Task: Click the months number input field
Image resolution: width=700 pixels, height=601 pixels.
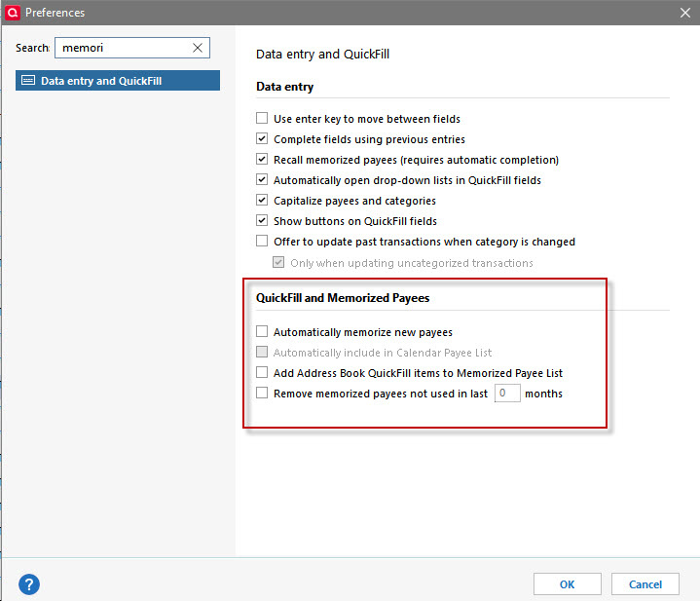Action: pos(507,393)
